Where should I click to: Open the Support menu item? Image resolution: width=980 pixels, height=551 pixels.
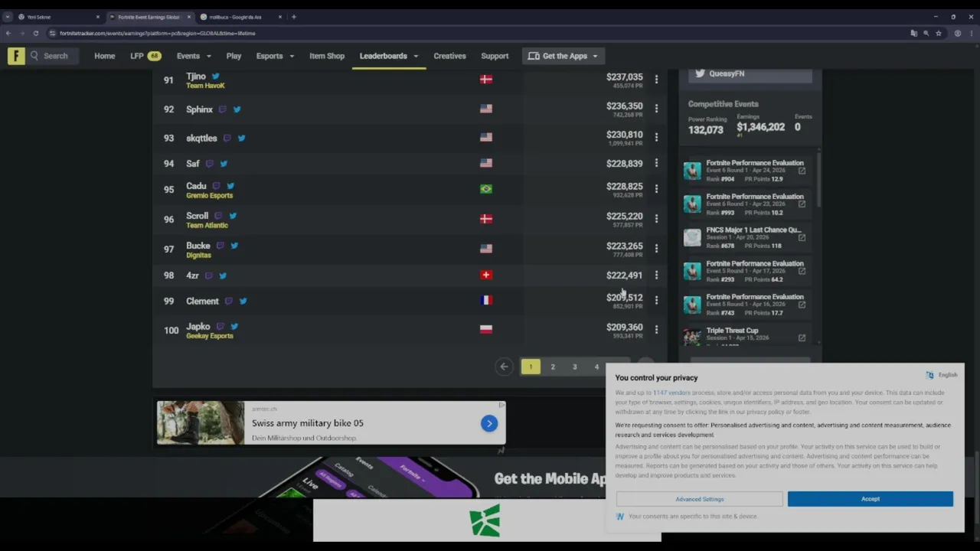pyautogui.click(x=495, y=56)
